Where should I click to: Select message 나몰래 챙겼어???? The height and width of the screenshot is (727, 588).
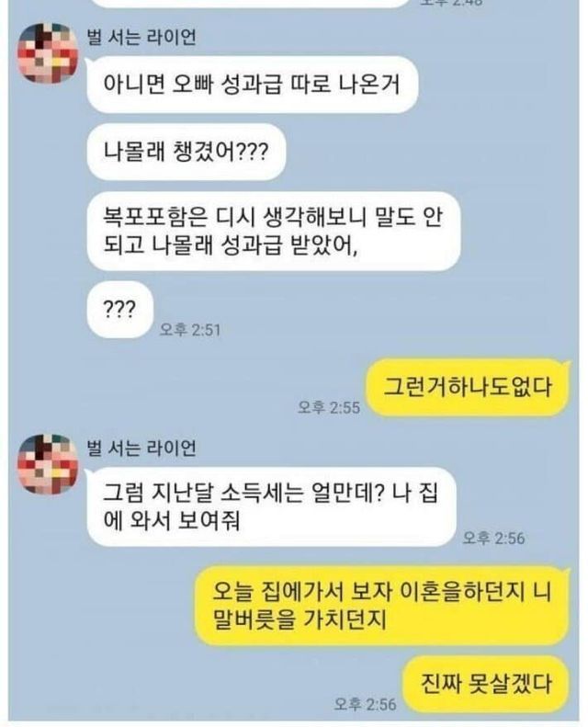pyautogui.click(x=186, y=152)
